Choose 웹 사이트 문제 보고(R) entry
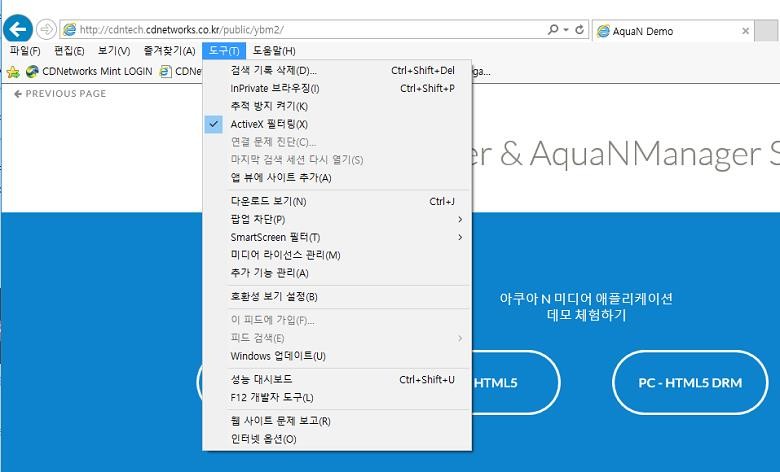Screen dimensions: 780x472 337,421
